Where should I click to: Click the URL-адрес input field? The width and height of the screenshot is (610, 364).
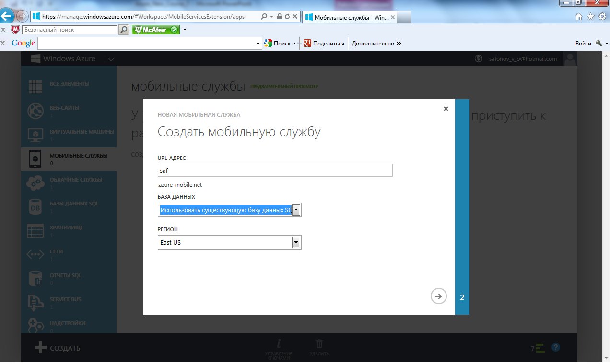[x=275, y=171]
